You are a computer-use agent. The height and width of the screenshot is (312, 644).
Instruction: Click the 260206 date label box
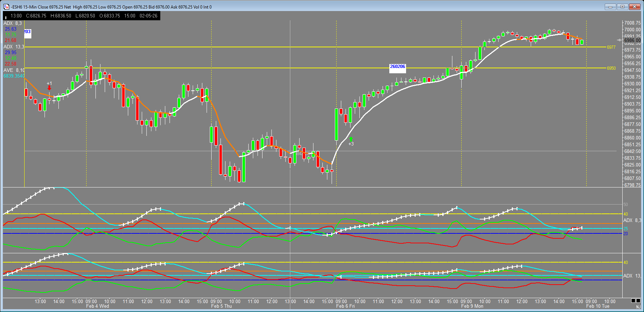[398, 67]
